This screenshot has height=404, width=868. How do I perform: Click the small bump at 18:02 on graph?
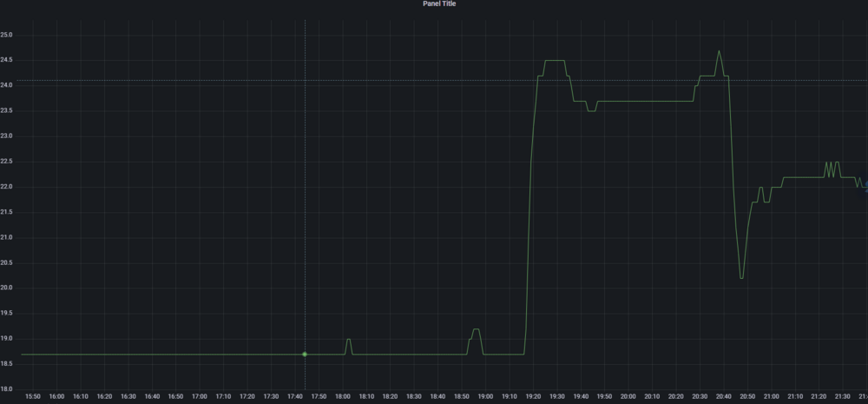click(348, 340)
